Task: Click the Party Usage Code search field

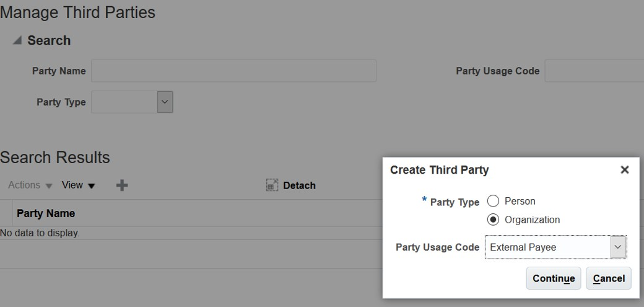Action: pos(594,71)
